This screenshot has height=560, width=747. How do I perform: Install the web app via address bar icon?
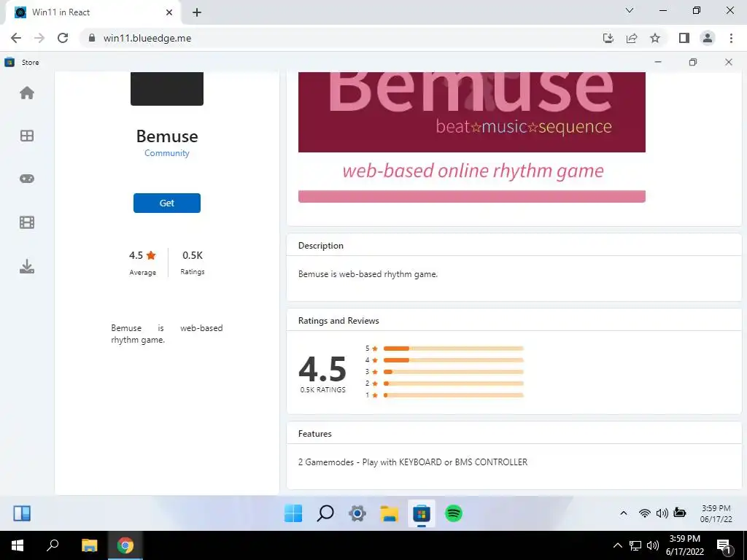pos(608,38)
